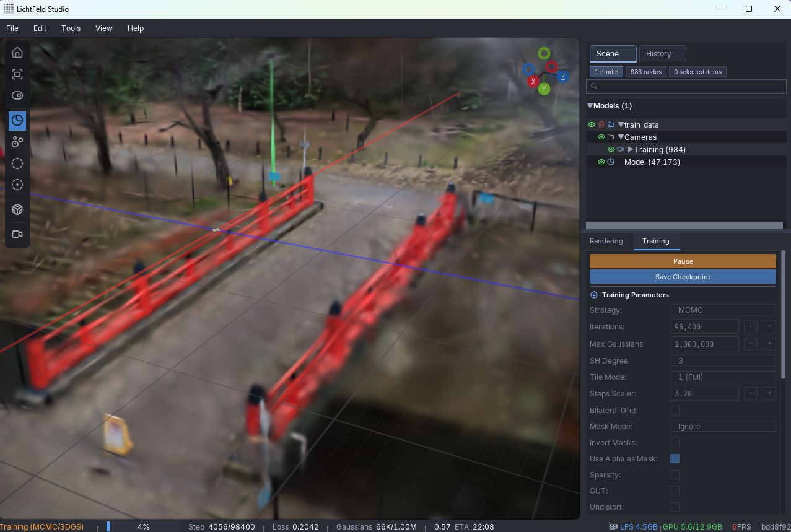Increase Steps Scaler with the plus button
791x532 pixels.
point(769,393)
